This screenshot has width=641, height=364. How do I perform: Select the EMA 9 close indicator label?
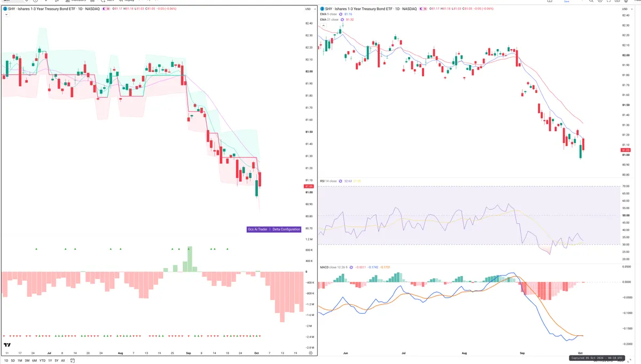pyautogui.click(x=329, y=14)
